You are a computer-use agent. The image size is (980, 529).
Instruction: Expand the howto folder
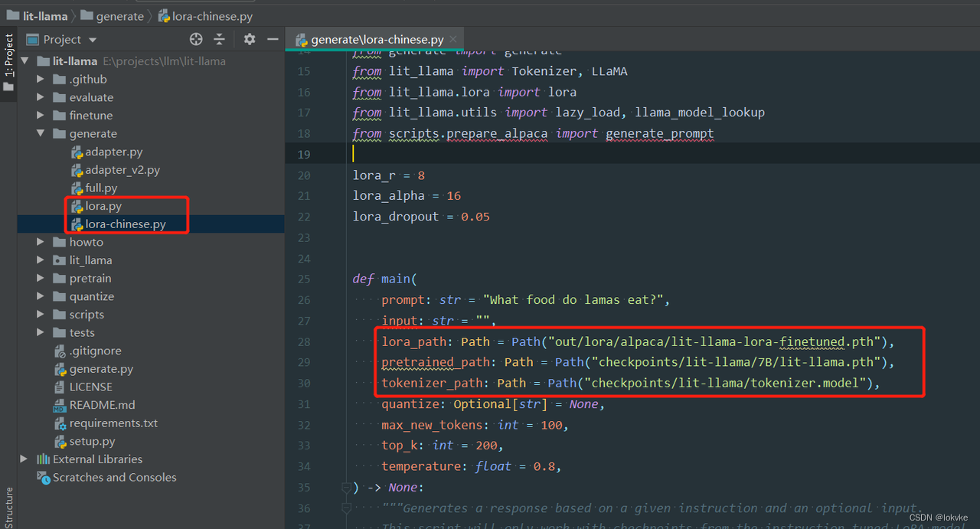point(41,242)
